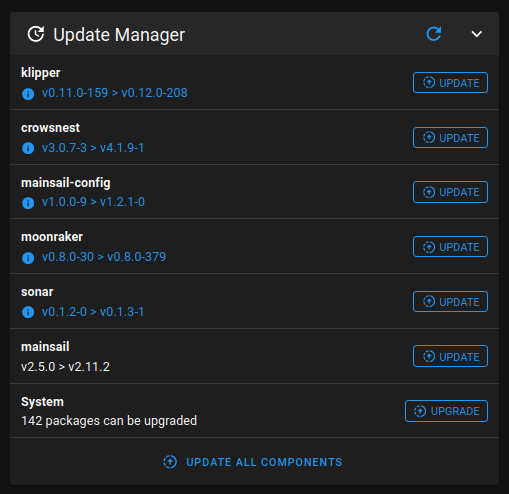Click sonar info icon

point(28,312)
